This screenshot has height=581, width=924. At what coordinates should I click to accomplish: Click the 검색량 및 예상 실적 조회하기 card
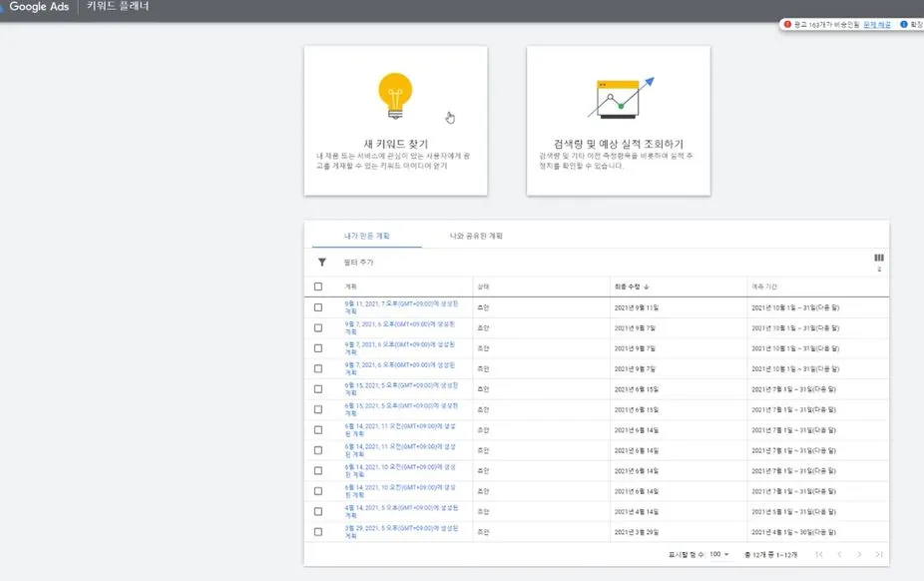tap(620, 120)
